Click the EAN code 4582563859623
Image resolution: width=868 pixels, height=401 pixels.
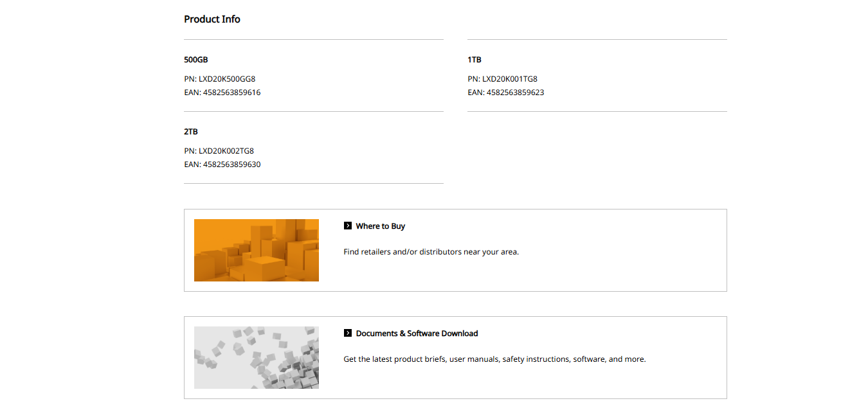[x=515, y=93]
